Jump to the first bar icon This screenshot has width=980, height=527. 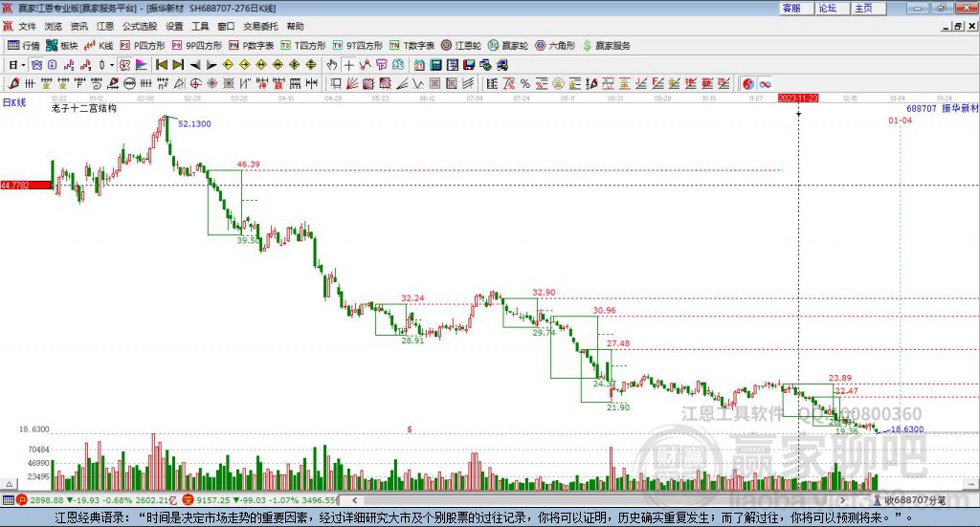click(x=161, y=65)
